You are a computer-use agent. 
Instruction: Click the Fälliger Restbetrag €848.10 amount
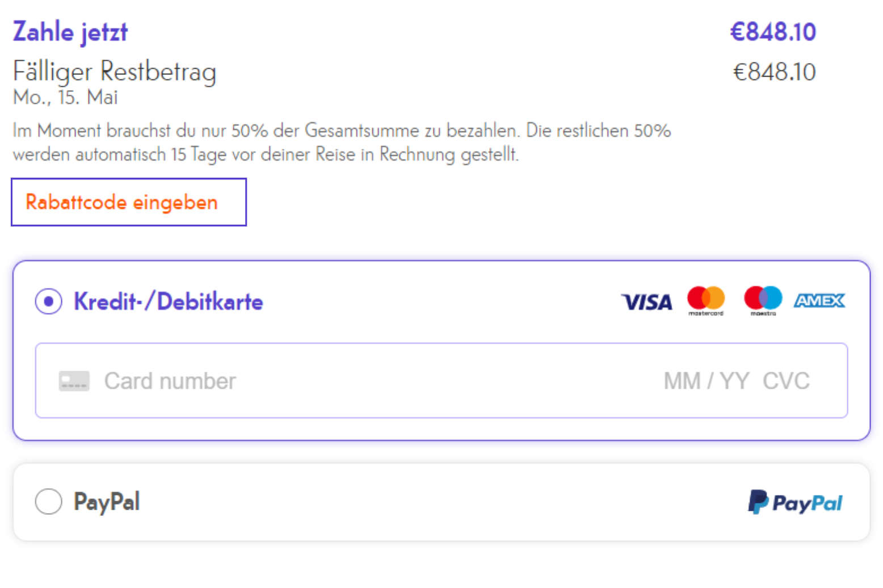point(774,72)
